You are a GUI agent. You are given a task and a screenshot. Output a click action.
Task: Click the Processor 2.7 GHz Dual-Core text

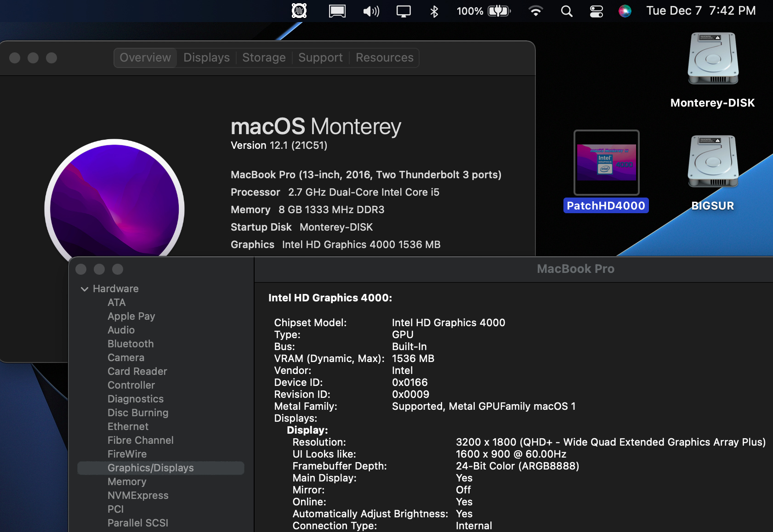335,192
